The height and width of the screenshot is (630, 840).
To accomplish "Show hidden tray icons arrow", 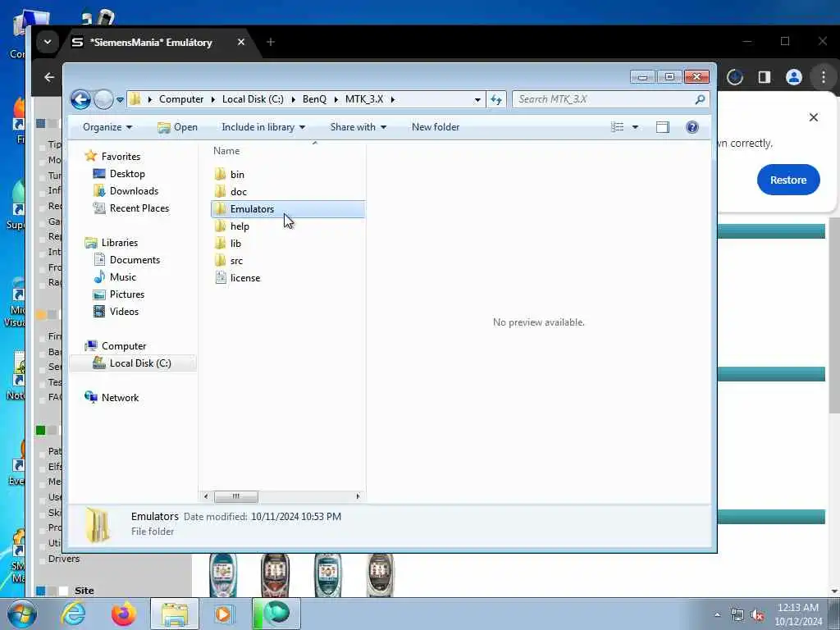I will (x=717, y=614).
